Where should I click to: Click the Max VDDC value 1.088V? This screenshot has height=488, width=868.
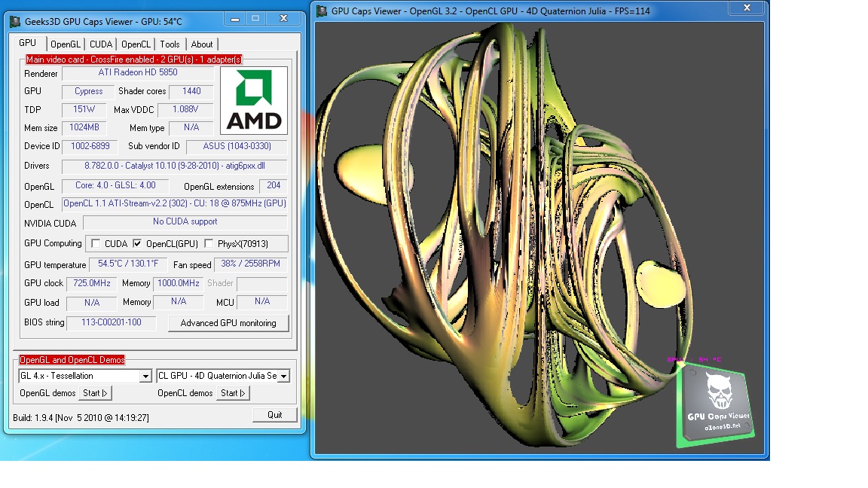pos(185,109)
